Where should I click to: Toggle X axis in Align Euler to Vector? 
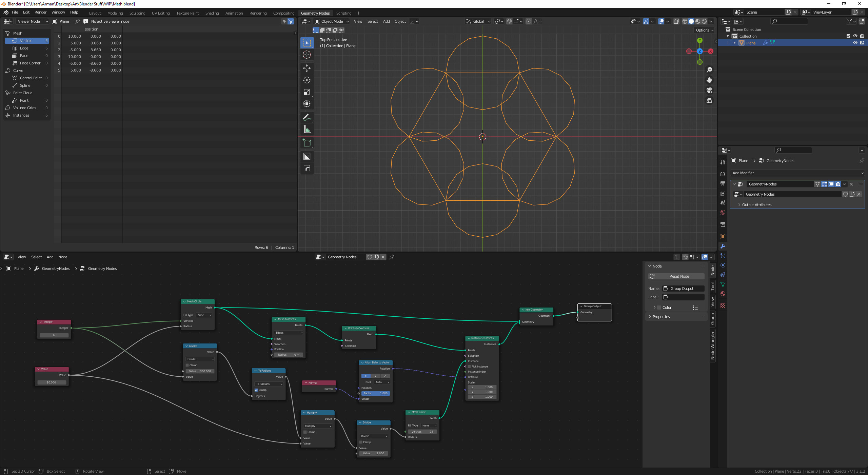pos(366,376)
